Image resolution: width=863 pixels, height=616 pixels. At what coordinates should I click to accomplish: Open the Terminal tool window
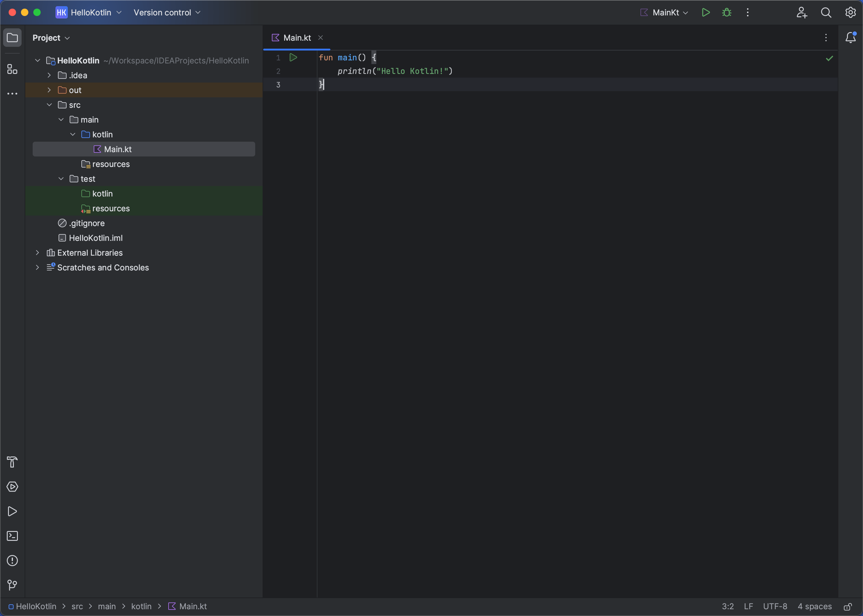coord(12,536)
